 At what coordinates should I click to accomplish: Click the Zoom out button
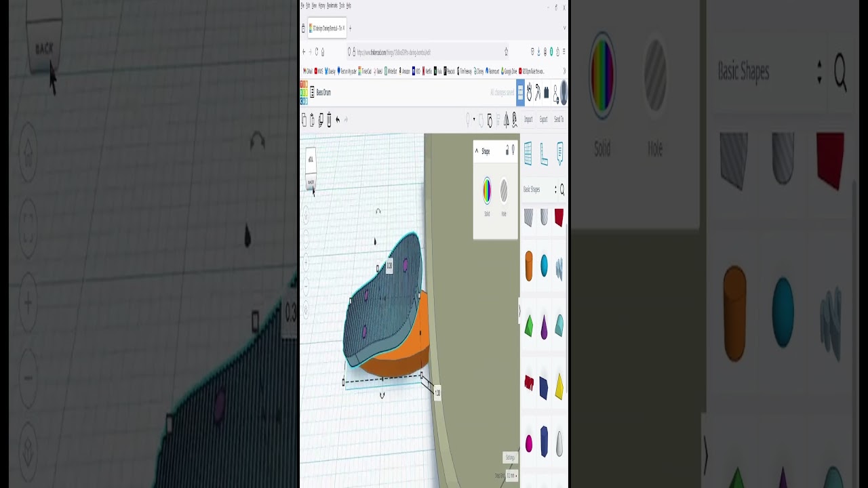point(306,285)
